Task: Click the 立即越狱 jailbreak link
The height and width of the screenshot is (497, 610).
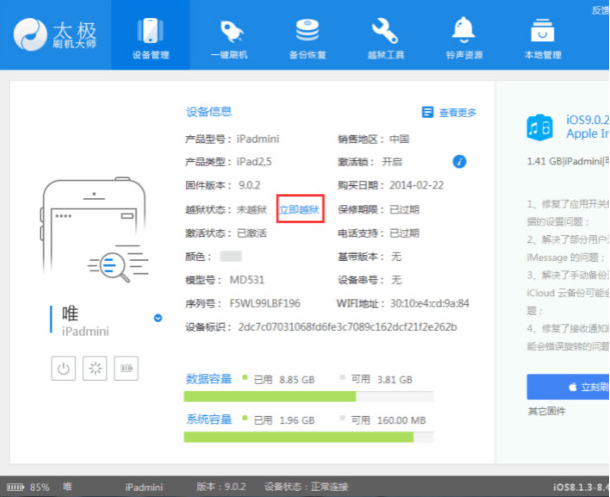Action: 299,210
